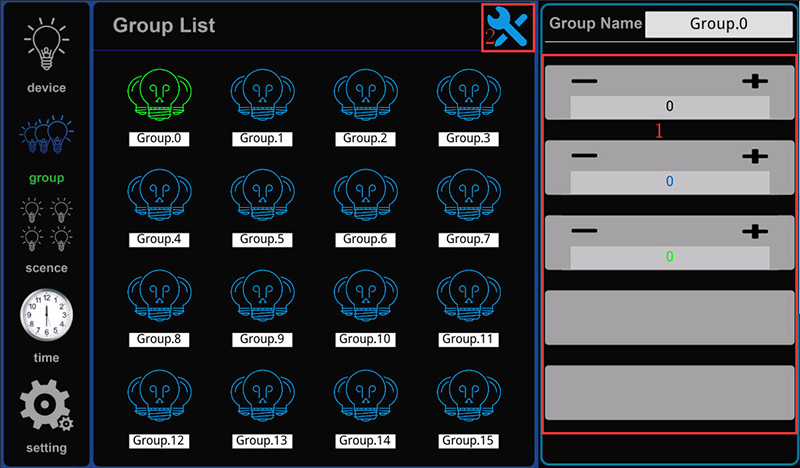800x468 pixels.
Task: Select the Group.6 bulb icon
Action: pos(365,195)
